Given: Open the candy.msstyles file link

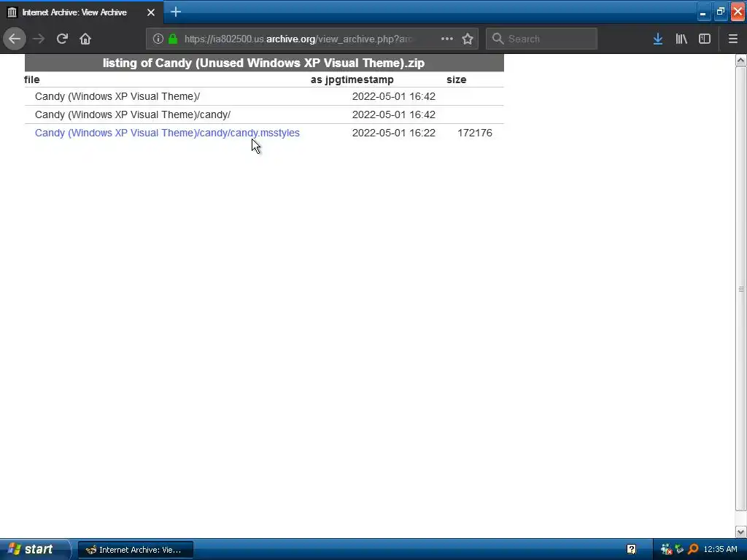Looking at the screenshot, I should 167,133.
